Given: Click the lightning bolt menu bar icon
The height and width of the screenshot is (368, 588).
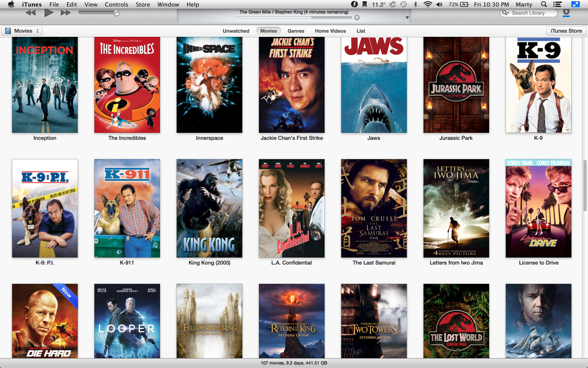Looking at the screenshot, I should 354,4.
